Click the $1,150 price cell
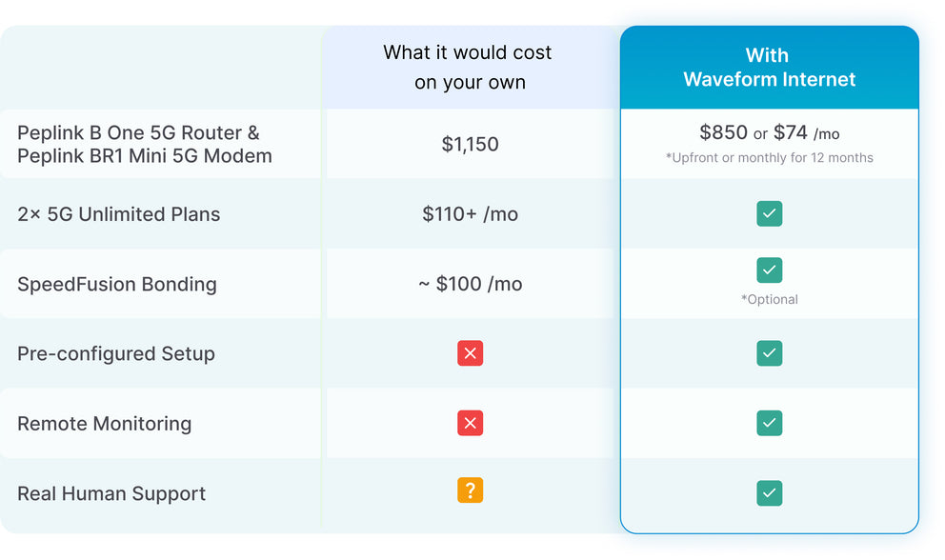This screenshot has width=945, height=560. pos(470,144)
